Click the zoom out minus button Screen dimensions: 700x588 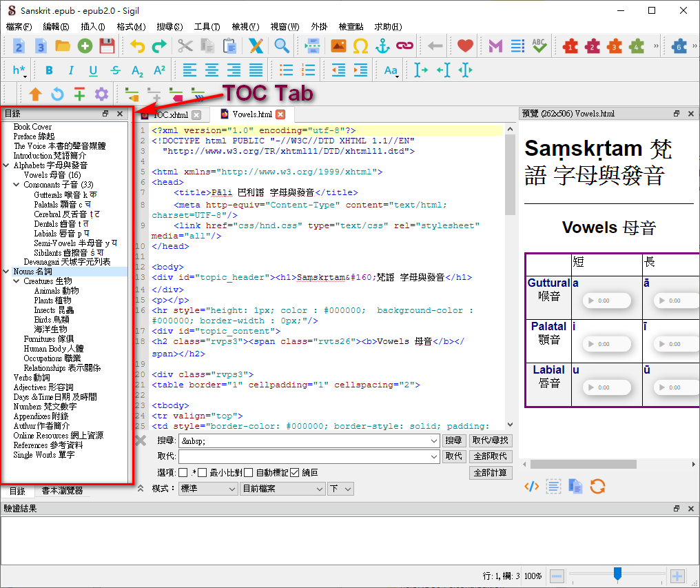pyautogui.click(x=557, y=576)
